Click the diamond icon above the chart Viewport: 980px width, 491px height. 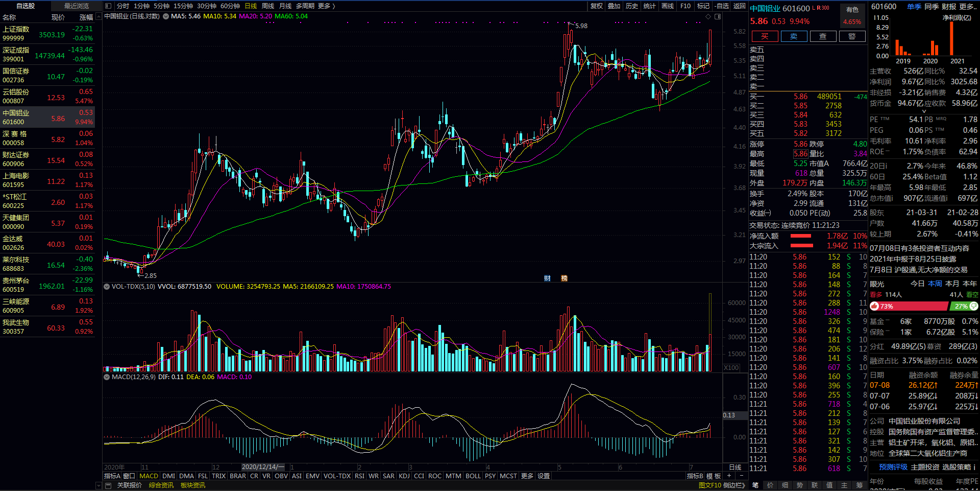pyautogui.click(x=708, y=17)
